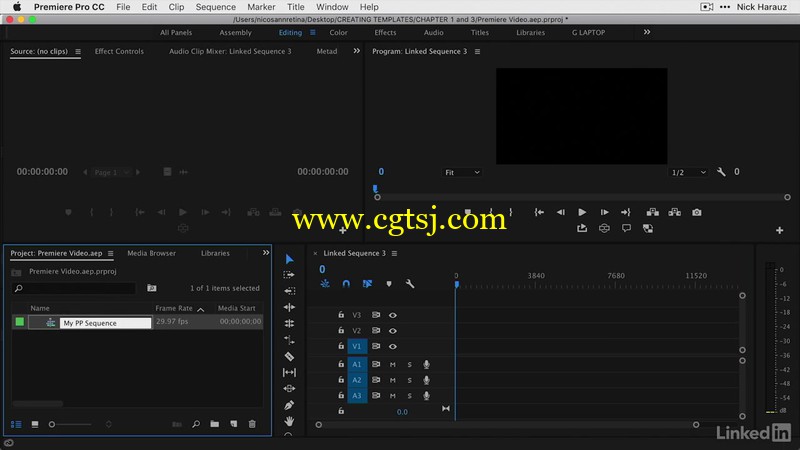Go to In point in Program monitor
The height and width of the screenshot is (450, 800).
pyautogui.click(x=539, y=212)
